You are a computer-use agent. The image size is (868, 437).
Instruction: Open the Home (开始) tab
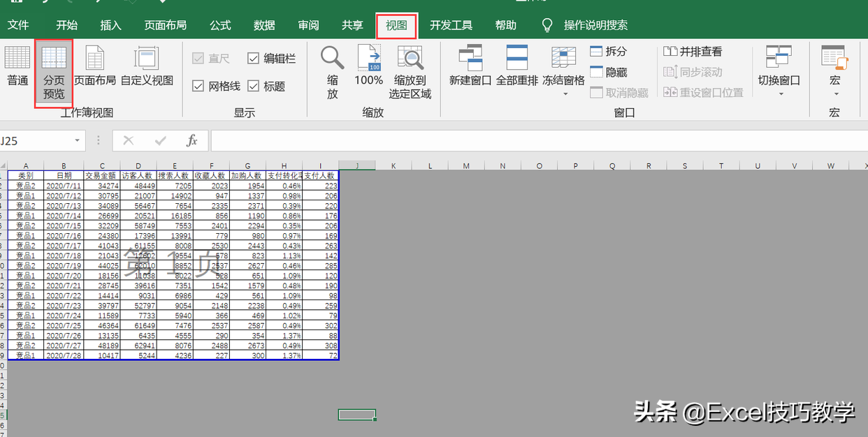point(67,25)
